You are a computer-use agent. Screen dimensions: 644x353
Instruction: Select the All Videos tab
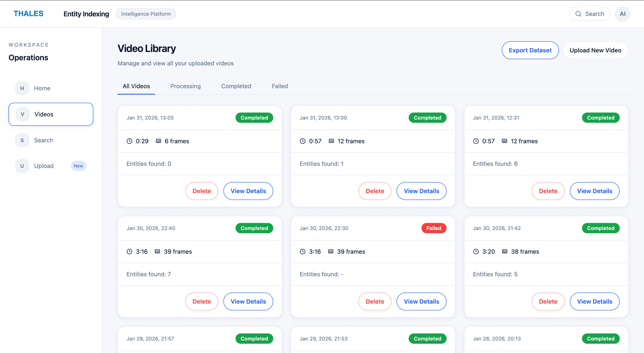(136, 86)
